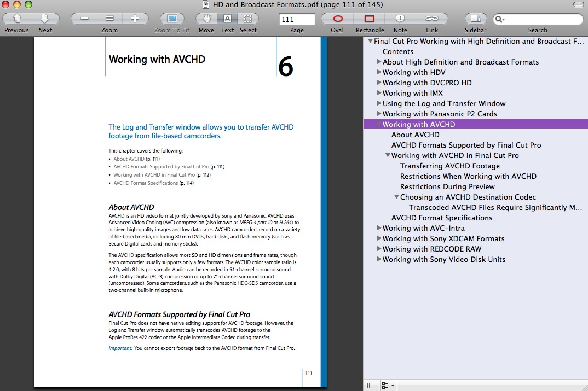Expand the Working with IMX section
588x391 pixels.
pos(379,93)
